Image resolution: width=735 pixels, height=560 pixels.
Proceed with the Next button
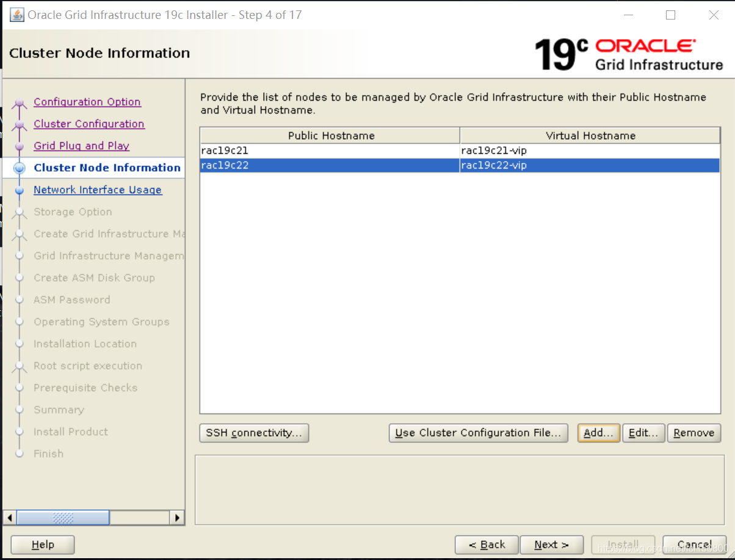click(551, 545)
